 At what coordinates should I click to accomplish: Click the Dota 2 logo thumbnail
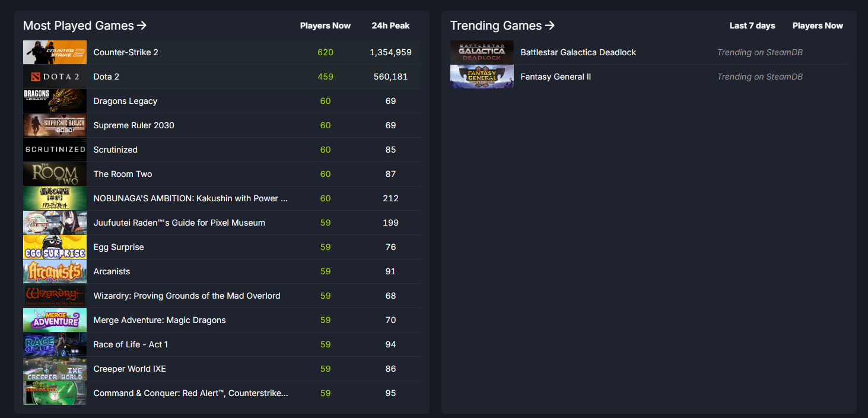(x=55, y=77)
